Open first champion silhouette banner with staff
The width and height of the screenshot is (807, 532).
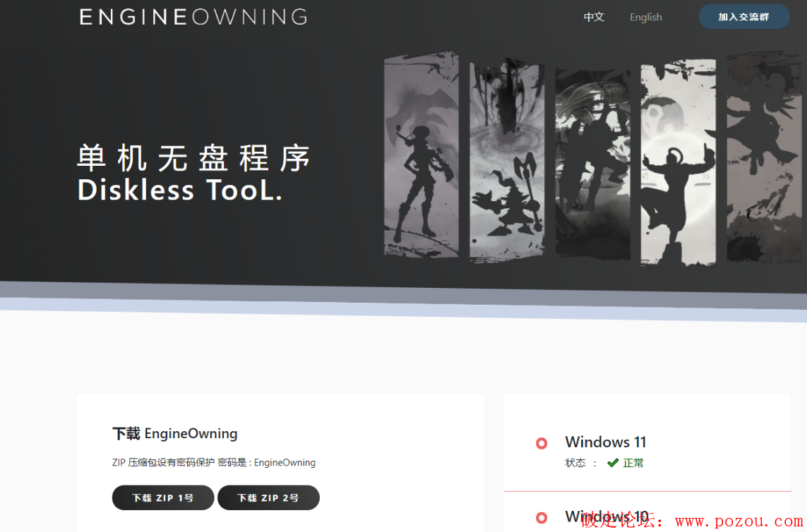pyautogui.click(x=422, y=155)
